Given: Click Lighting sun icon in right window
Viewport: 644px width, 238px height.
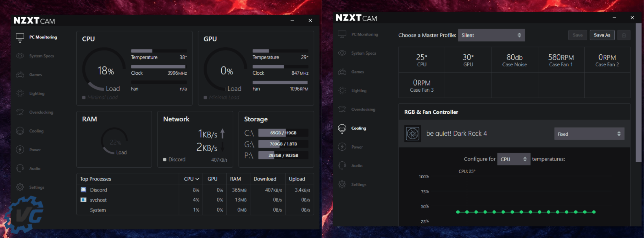Looking at the screenshot, I should (342, 90).
